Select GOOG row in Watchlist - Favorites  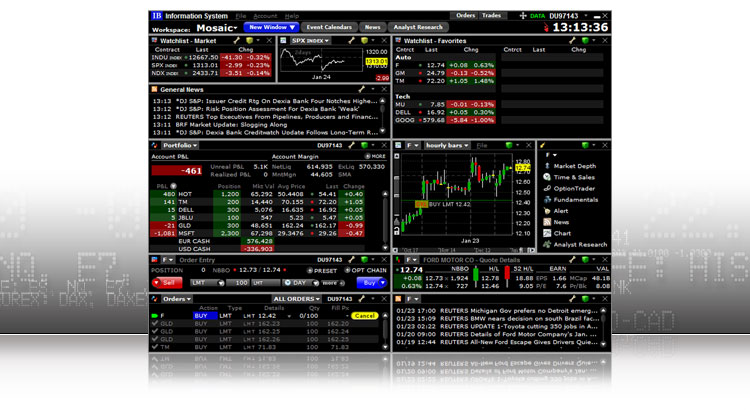pyautogui.click(x=445, y=120)
